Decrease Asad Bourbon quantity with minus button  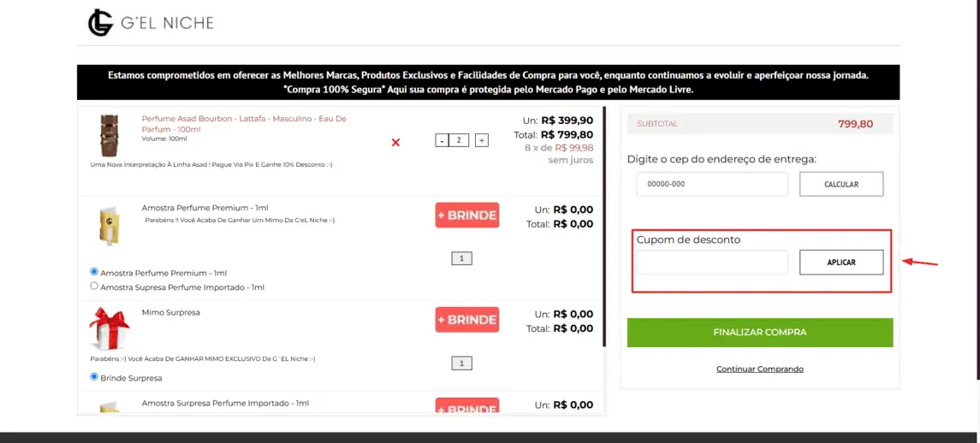442,140
